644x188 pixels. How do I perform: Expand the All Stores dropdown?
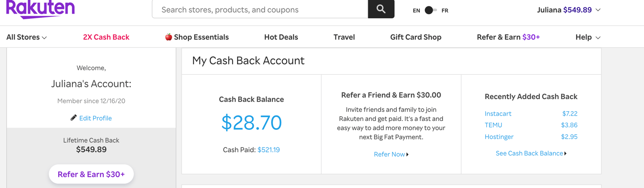click(26, 38)
